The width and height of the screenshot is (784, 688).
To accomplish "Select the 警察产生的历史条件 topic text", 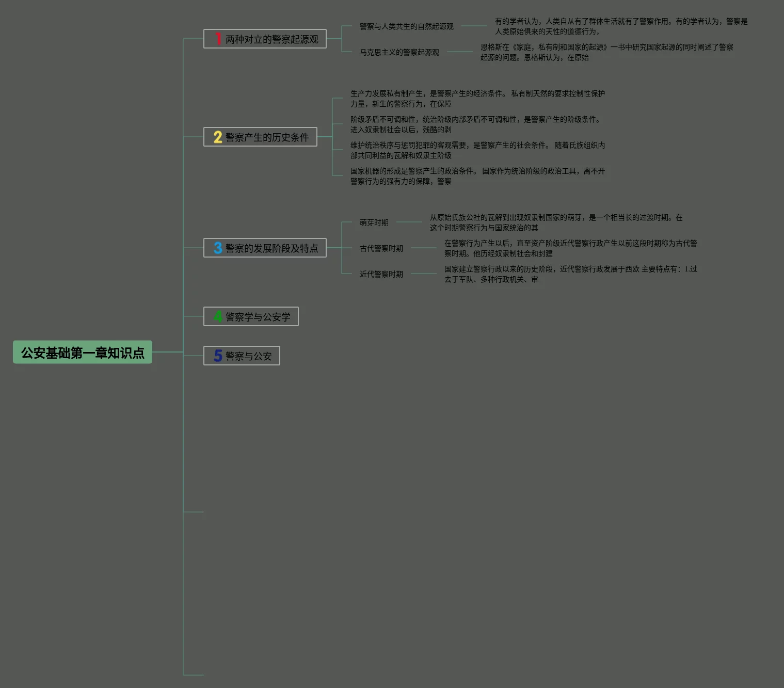I will tap(267, 137).
